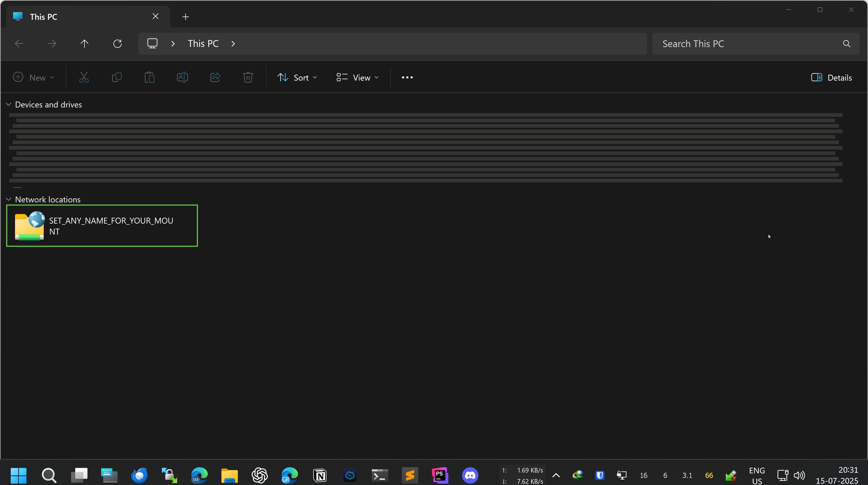This screenshot has height=485, width=868.
Task: Open File Explorer taskbar icon
Action: pyautogui.click(x=229, y=475)
